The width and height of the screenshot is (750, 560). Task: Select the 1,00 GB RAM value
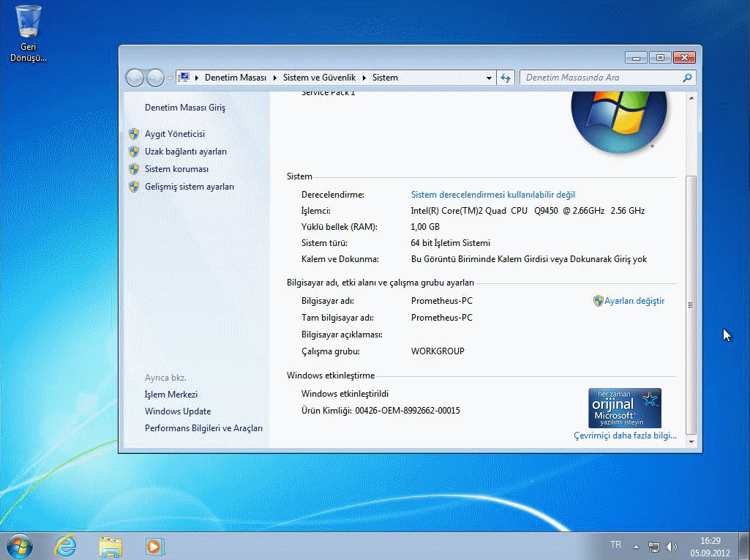[x=425, y=227]
